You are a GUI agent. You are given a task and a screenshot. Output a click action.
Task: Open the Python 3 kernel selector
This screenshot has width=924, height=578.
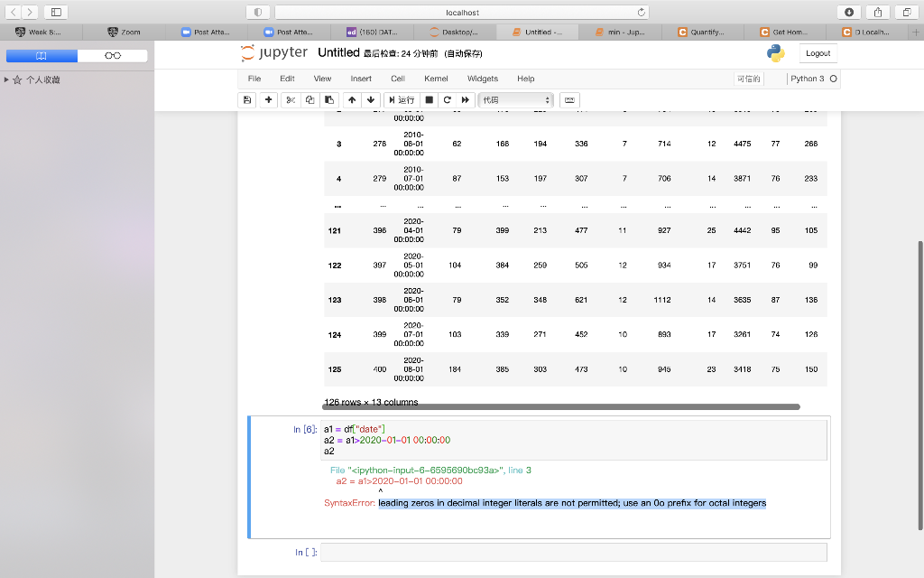(x=810, y=79)
